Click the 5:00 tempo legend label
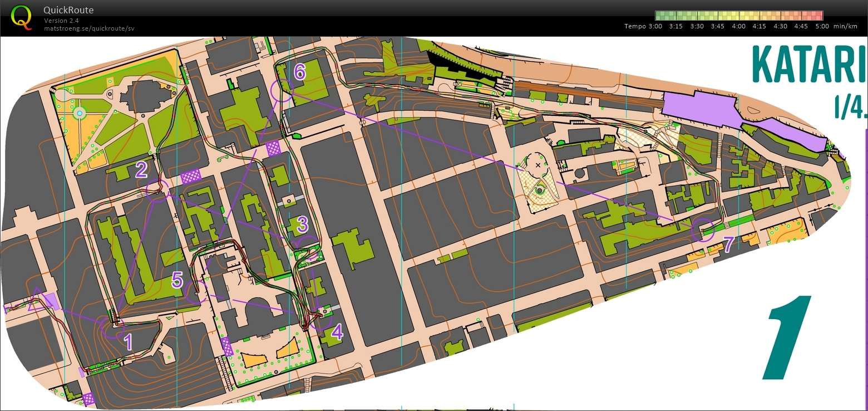The image size is (868, 411). tap(822, 26)
